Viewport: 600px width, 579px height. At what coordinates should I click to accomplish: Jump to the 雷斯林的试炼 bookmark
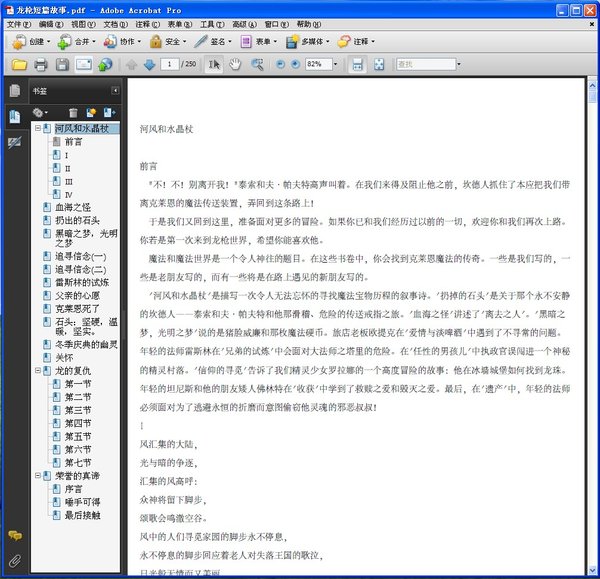82,282
